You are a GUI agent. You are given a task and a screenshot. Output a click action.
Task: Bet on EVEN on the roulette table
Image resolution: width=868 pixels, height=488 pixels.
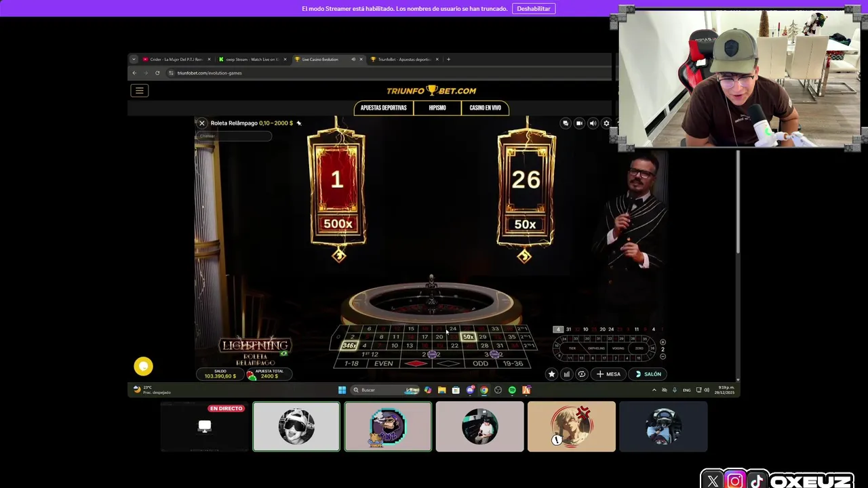pos(384,363)
